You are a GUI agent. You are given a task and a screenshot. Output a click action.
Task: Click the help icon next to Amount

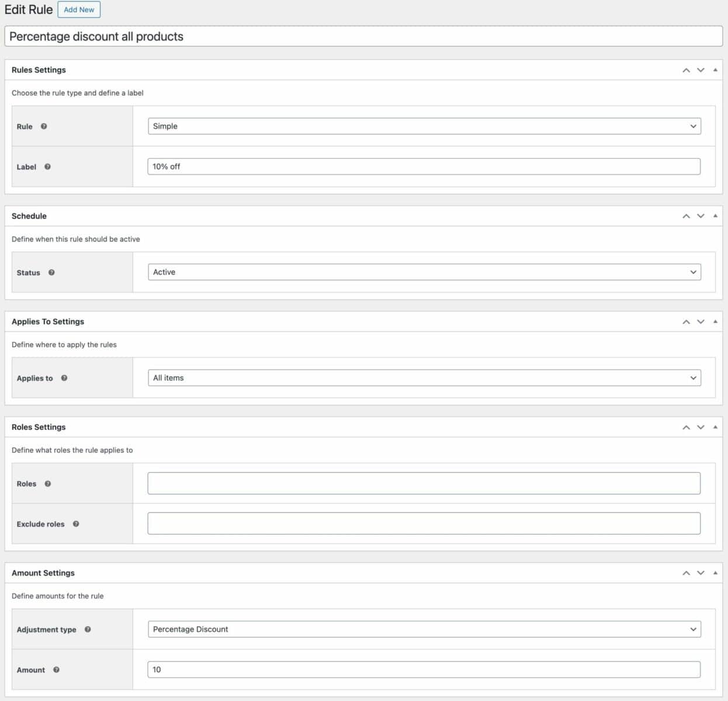coord(56,669)
